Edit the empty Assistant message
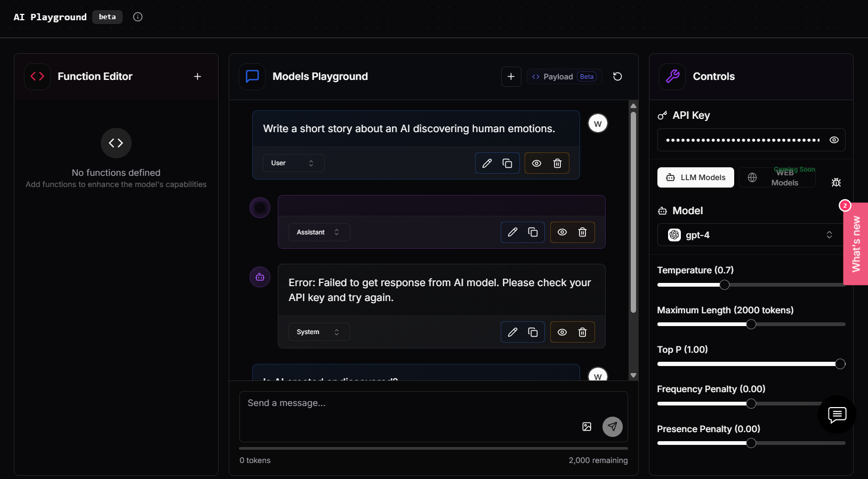The height and width of the screenshot is (479, 868). point(512,232)
